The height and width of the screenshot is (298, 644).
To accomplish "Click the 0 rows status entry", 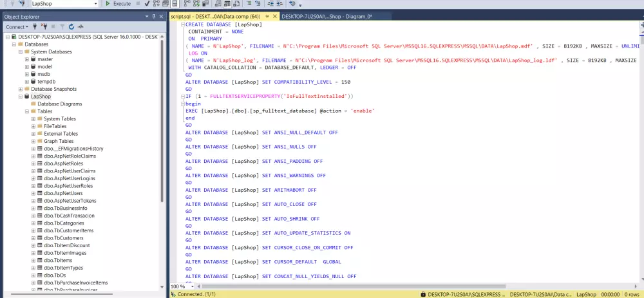I will click(632, 294).
